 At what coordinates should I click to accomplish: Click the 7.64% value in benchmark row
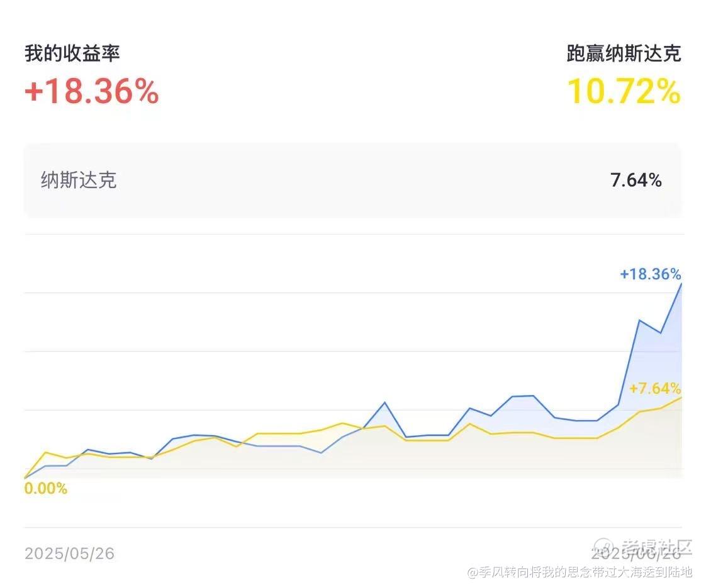pyautogui.click(x=636, y=180)
